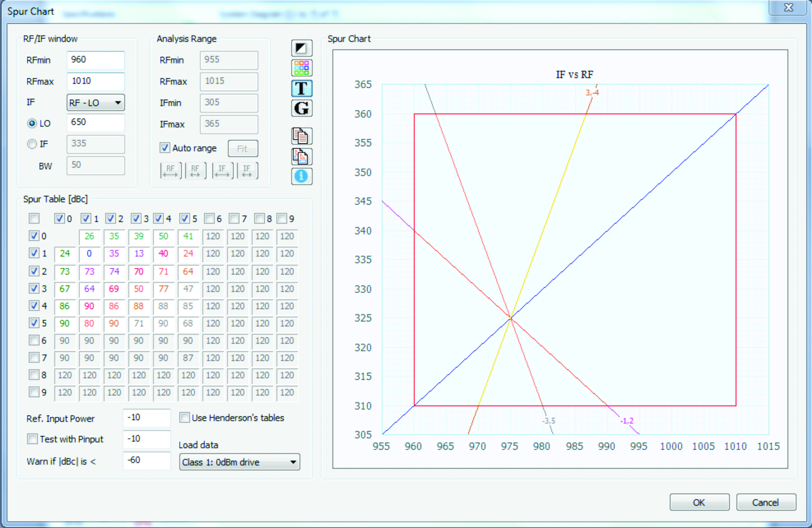Enable column 6 checkbox in Spur Table

(x=209, y=218)
